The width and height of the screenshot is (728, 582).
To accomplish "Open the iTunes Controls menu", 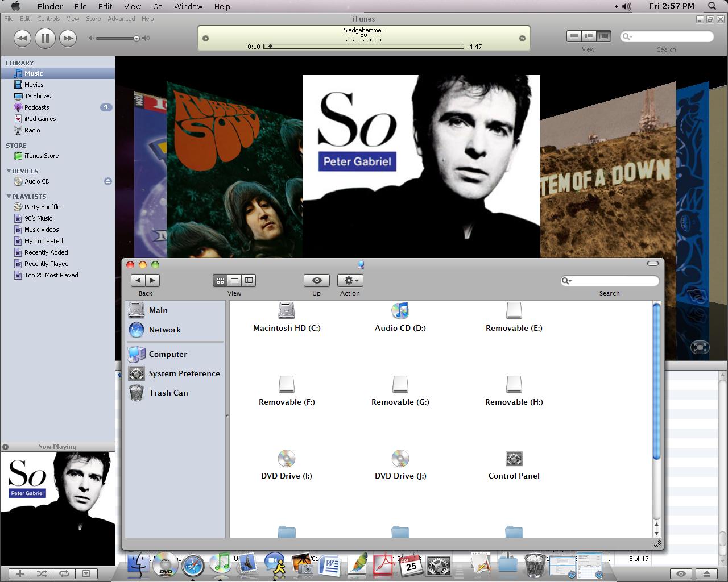I will 48,19.
